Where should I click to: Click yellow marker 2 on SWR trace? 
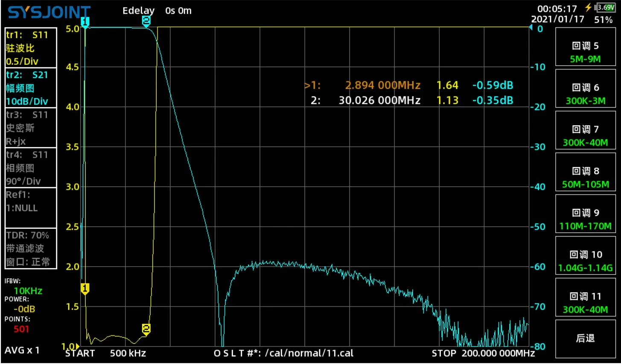pos(146,329)
